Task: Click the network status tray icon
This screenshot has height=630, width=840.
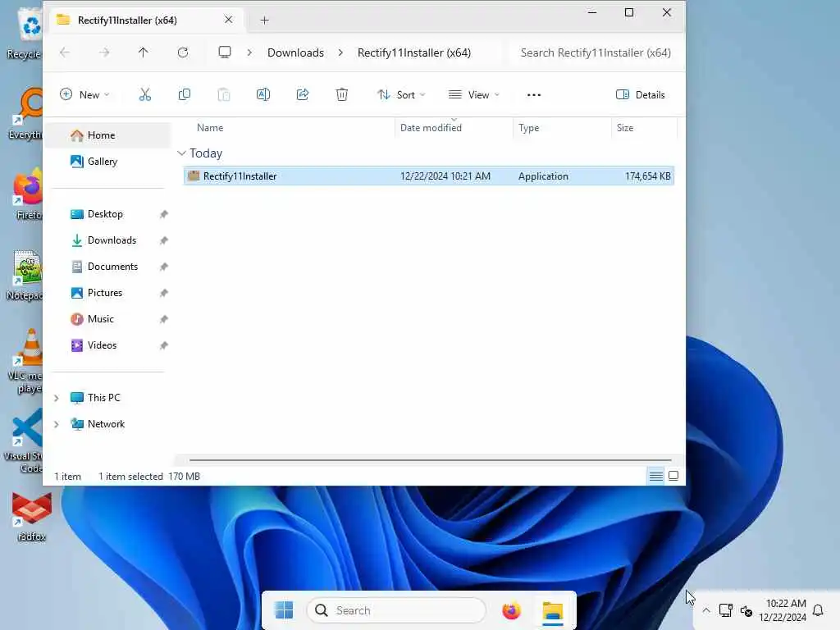Action: pos(726,610)
